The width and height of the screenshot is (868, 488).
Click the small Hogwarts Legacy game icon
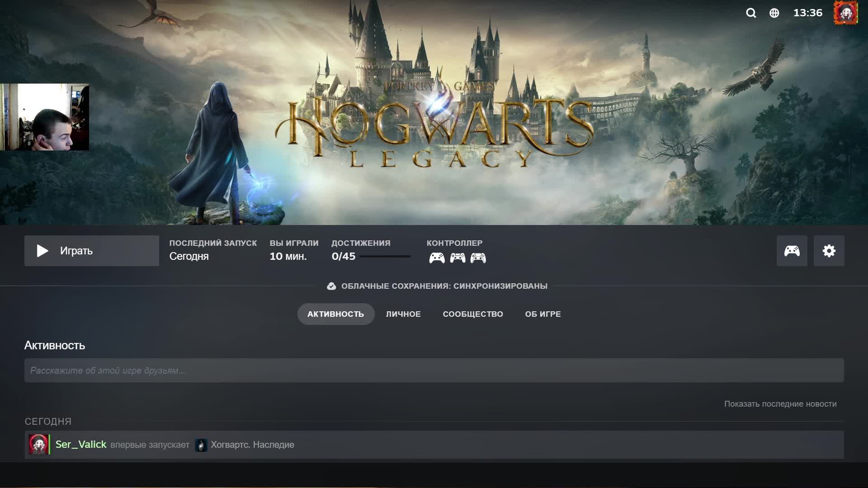click(x=201, y=445)
